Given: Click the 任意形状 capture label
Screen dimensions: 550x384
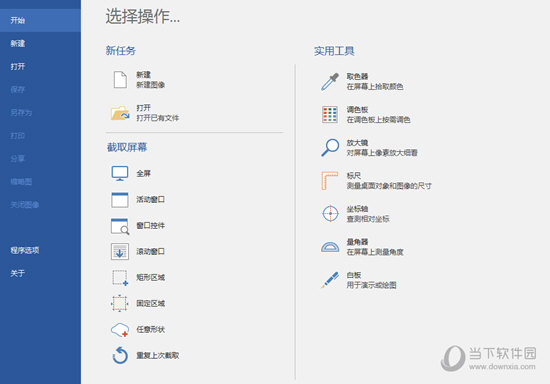Looking at the screenshot, I should pos(150,329).
